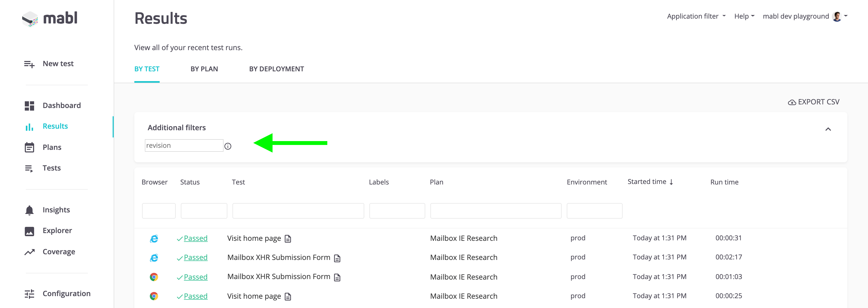Open Configuration from the sidebar
This screenshot has width=868, height=308.
click(x=66, y=294)
